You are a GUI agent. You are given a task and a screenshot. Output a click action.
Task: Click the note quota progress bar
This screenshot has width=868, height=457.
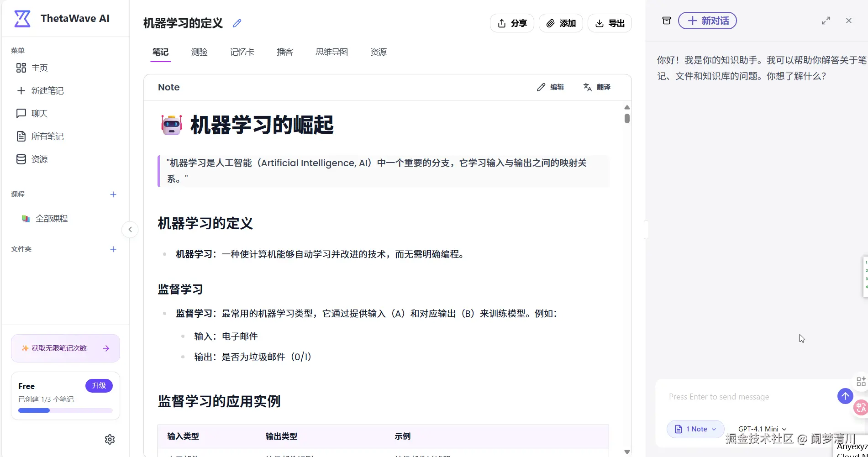pyautogui.click(x=65, y=410)
